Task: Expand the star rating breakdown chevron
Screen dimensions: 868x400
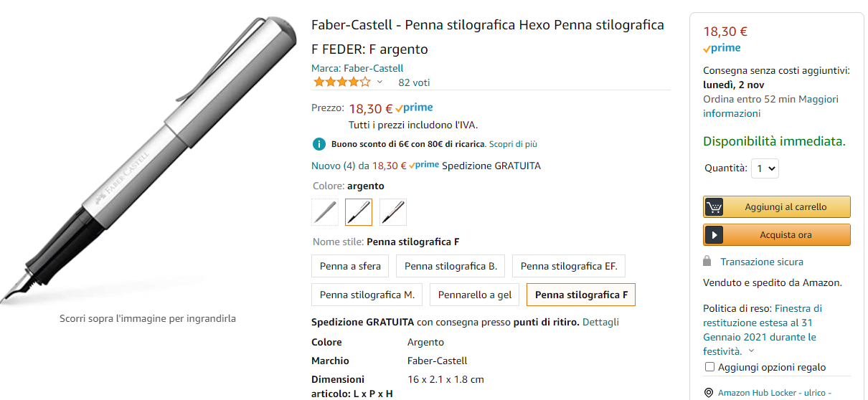Action: [380, 82]
